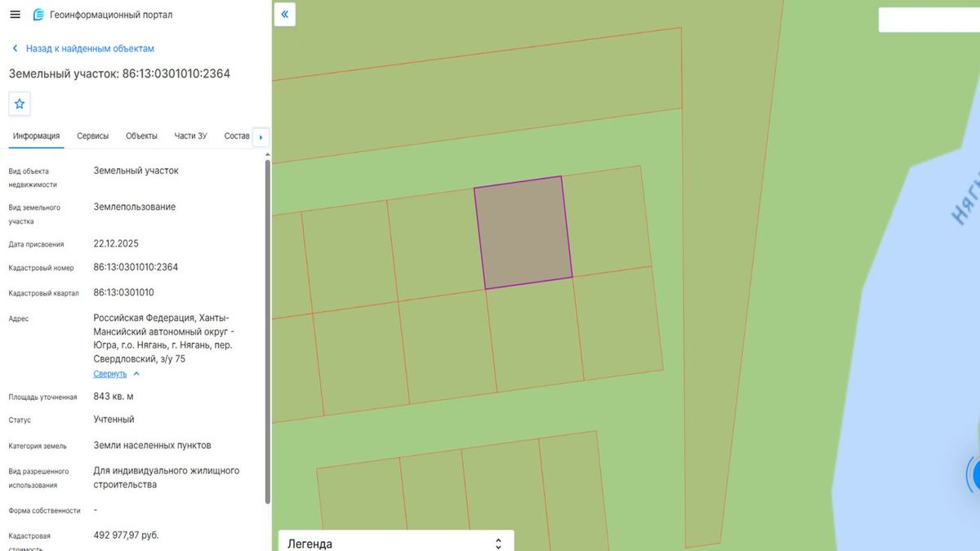Go back using Назад к найденным объектам
This screenshot has height=551, width=980.
click(82, 48)
